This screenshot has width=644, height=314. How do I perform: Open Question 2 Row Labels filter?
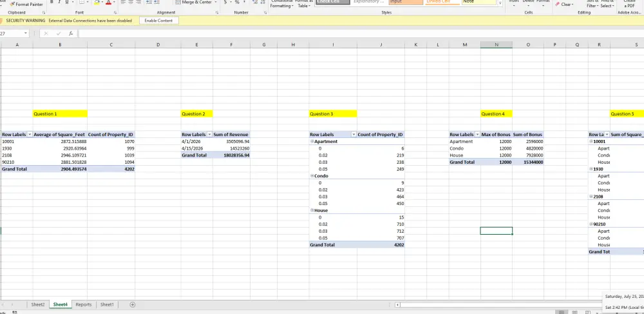[x=209, y=134]
